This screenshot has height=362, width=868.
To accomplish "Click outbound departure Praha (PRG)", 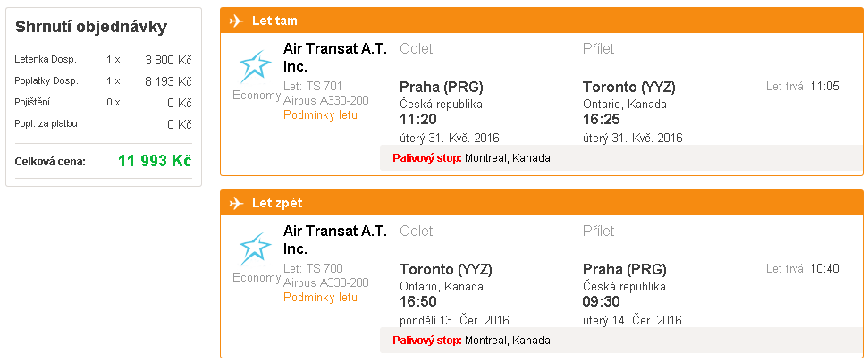I will click(442, 88).
